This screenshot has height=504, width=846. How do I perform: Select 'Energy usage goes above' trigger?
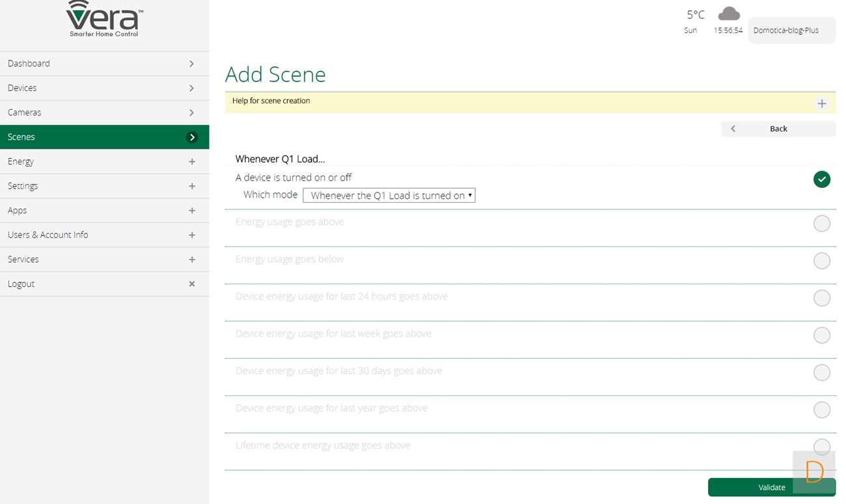click(821, 224)
